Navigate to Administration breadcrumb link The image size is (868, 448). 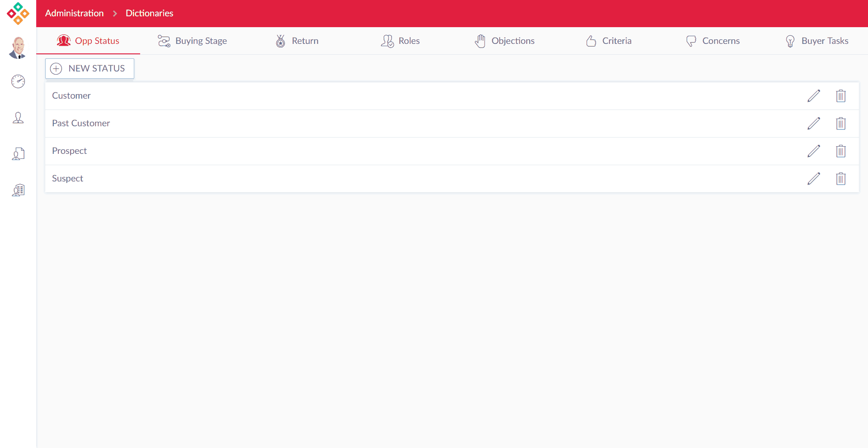[74, 13]
